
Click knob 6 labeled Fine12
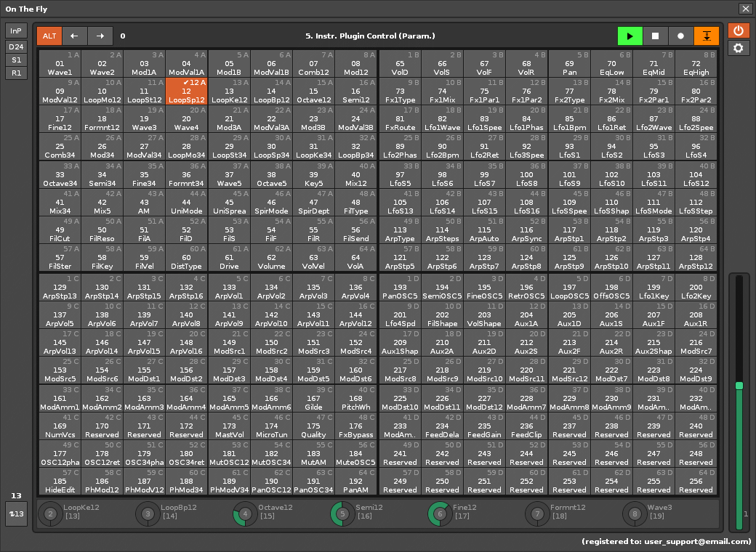point(438,514)
